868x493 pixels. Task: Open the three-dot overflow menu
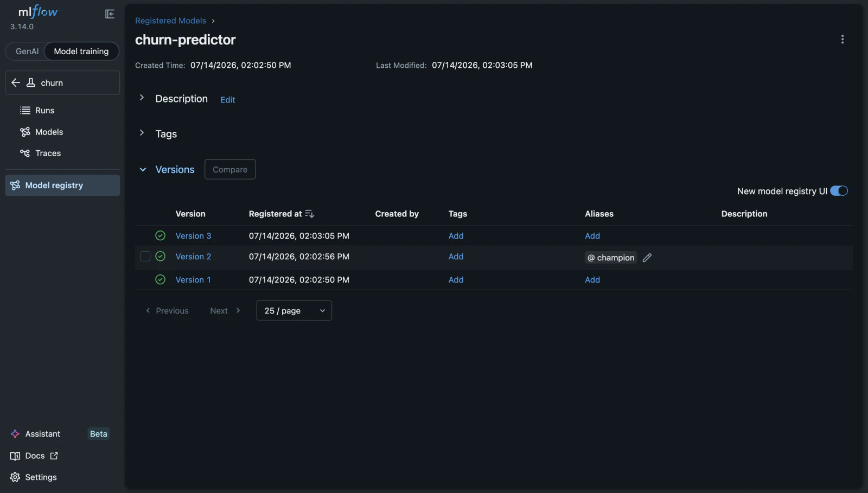click(843, 39)
